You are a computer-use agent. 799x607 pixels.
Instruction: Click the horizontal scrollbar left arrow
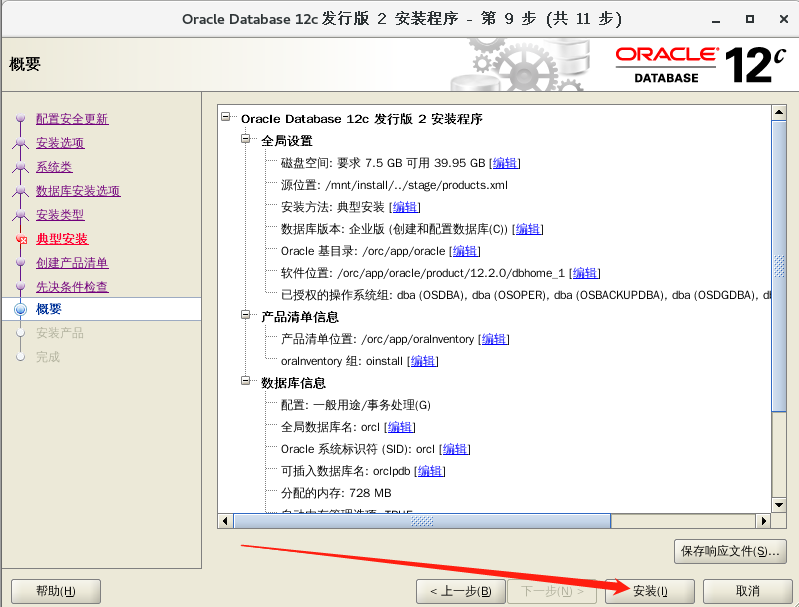click(x=225, y=521)
